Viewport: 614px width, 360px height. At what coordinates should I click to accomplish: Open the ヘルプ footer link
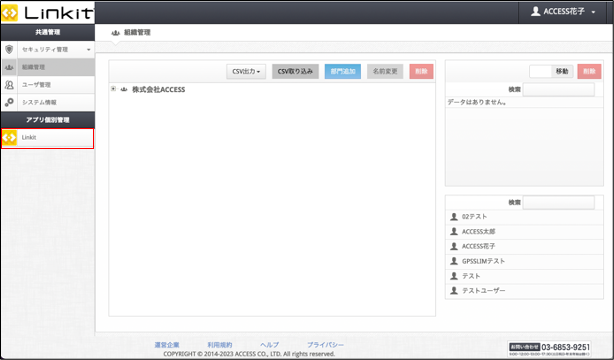tap(269, 345)
